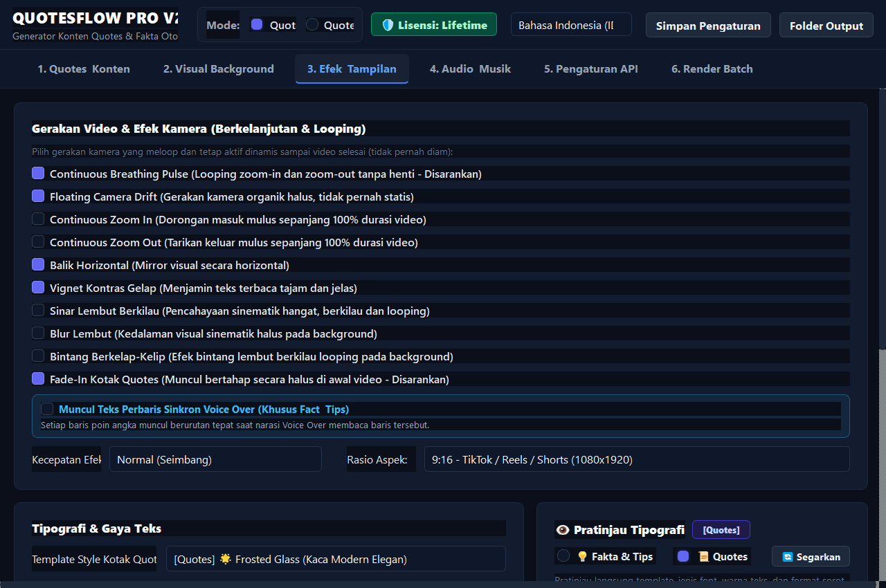Open the Rasio Aspek dropdown
The image size is (886, 588).
[637, 459]
